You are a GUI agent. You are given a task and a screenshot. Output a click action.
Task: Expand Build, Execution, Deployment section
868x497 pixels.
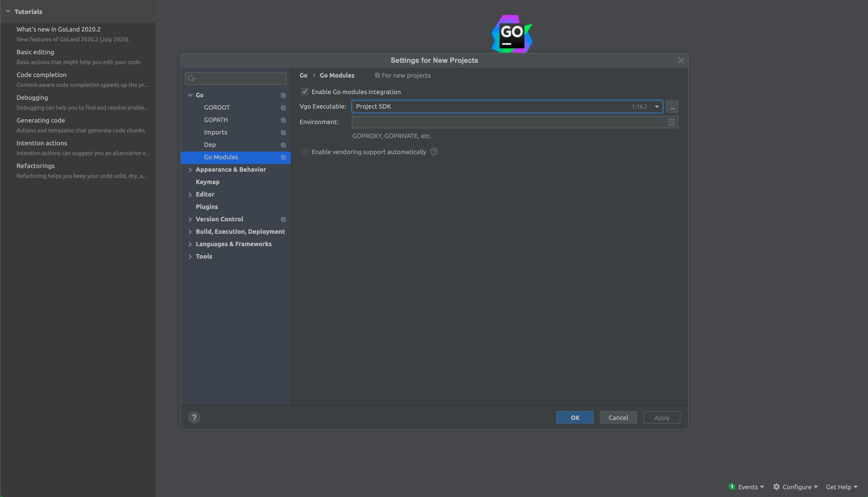coord(190,232)
